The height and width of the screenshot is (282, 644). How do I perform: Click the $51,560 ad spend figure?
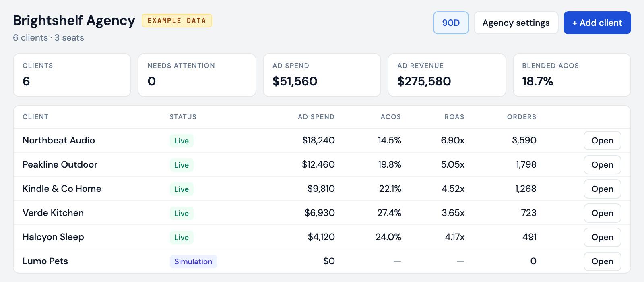pos(295,81)
